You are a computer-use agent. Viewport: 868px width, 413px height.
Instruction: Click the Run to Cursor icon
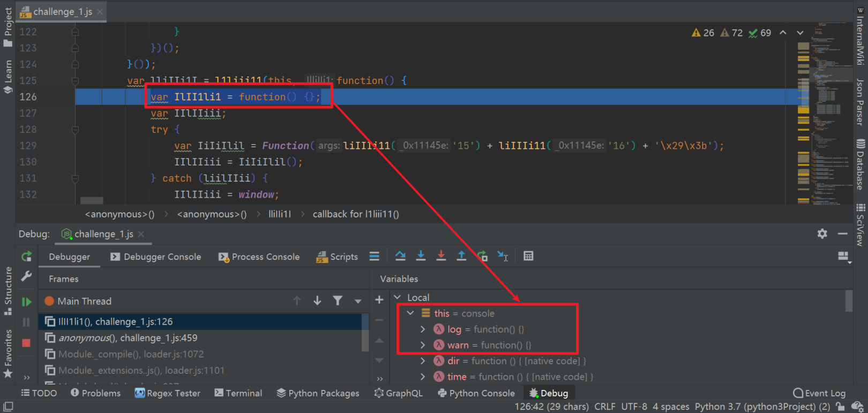click(503, 256)
